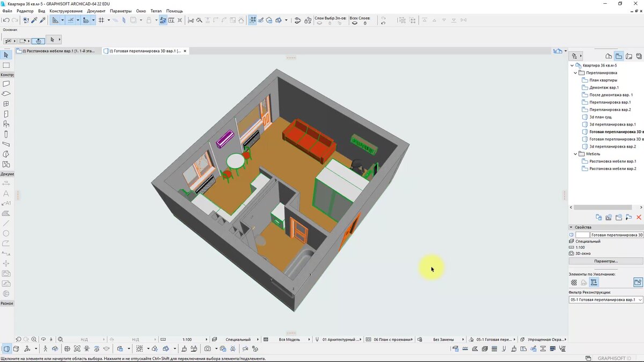Open the Конструирование menu

[66, 11]
